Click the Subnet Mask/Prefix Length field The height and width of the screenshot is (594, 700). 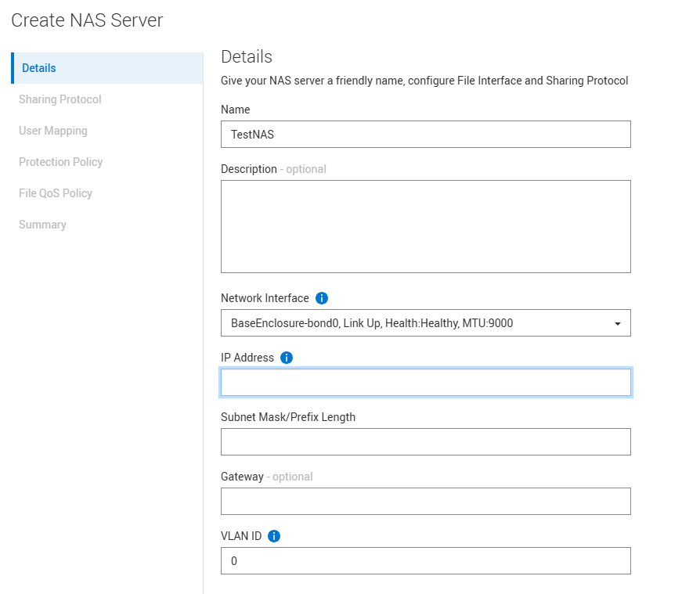click(x=426, y=441)
